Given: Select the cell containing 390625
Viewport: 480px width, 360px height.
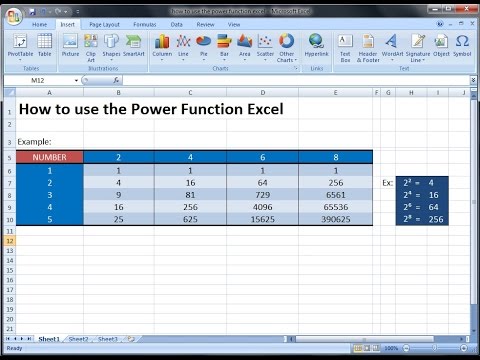Looking at the screenshot, I should [x=336, y=219].
